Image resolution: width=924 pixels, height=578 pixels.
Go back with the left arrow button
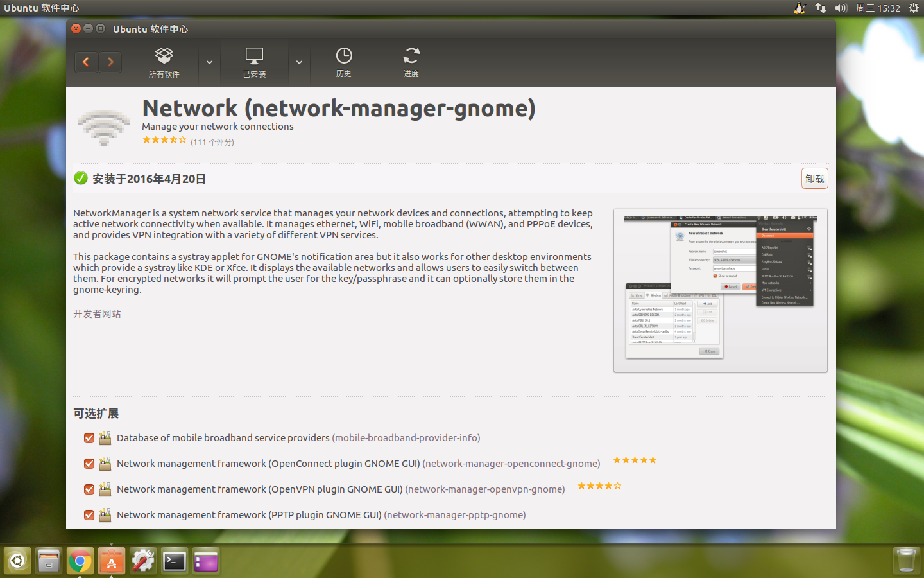point(86,62)
